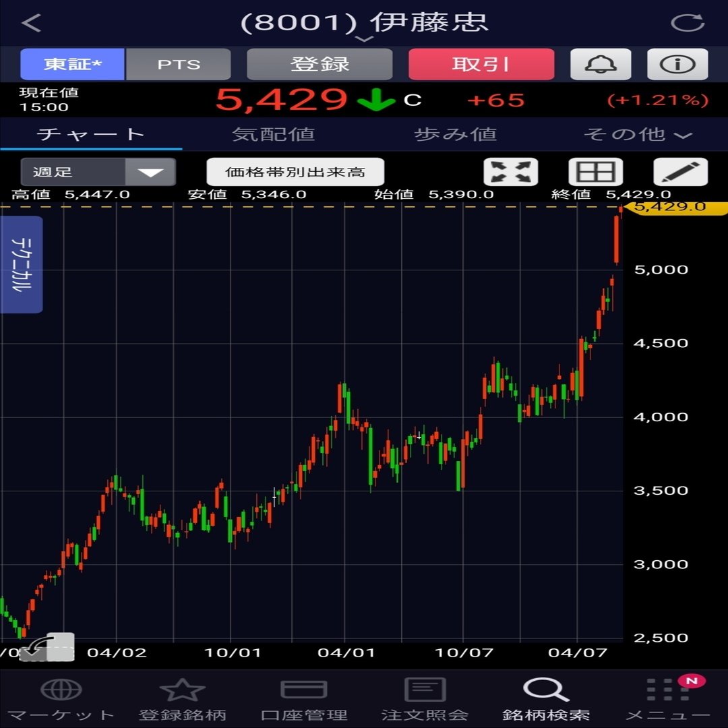Open the pencil drawing tool
The width and height of the screenshot is (728, 728).
click(681, 172)
